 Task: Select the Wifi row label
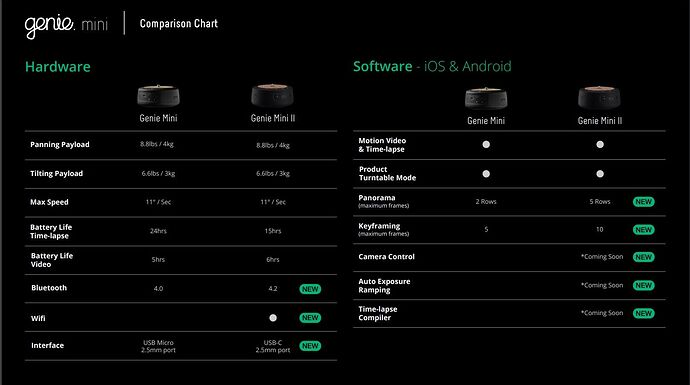coord(38,318)
